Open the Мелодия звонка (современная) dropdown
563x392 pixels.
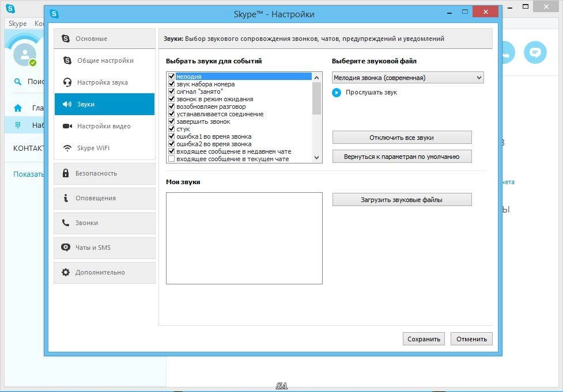407,78
